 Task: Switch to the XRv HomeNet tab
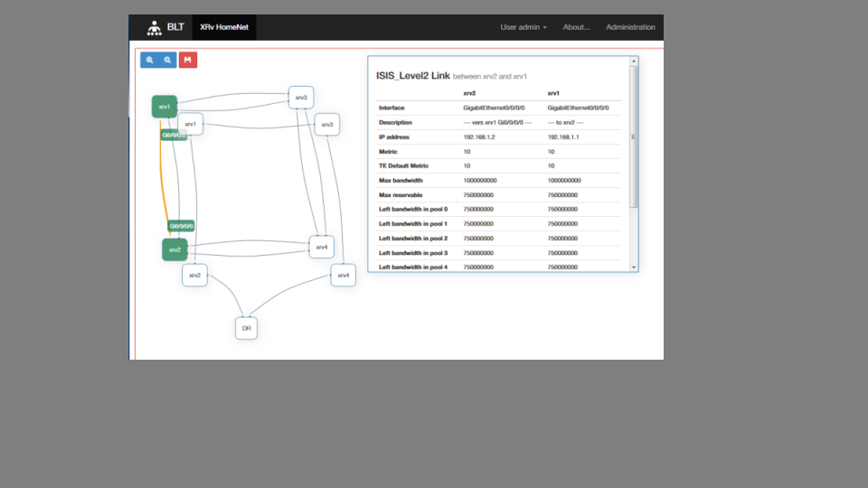click(224, 27)
